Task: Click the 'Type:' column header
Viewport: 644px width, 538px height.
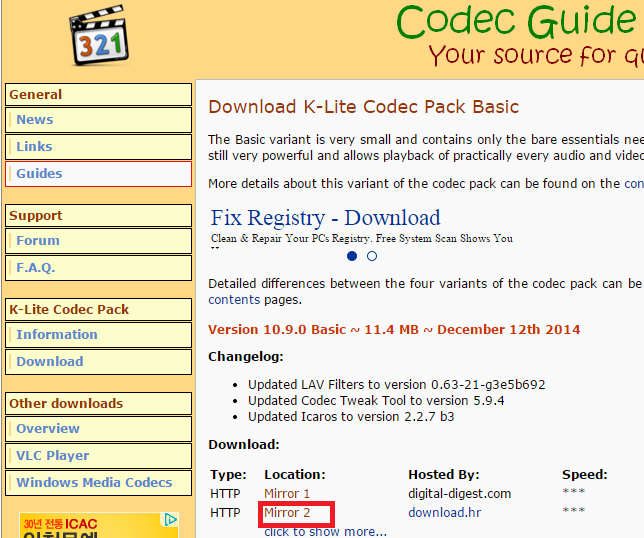Action: coord(228,475)
